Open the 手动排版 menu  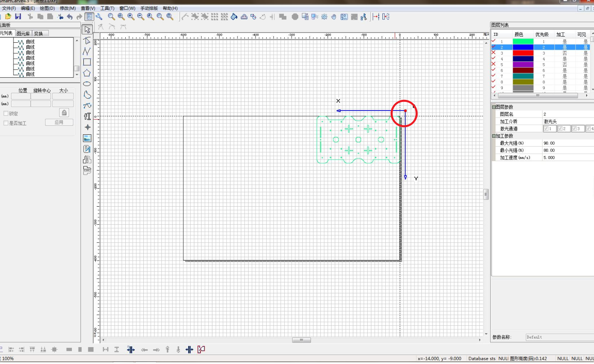pyautogui.click(x=149, y=8)
